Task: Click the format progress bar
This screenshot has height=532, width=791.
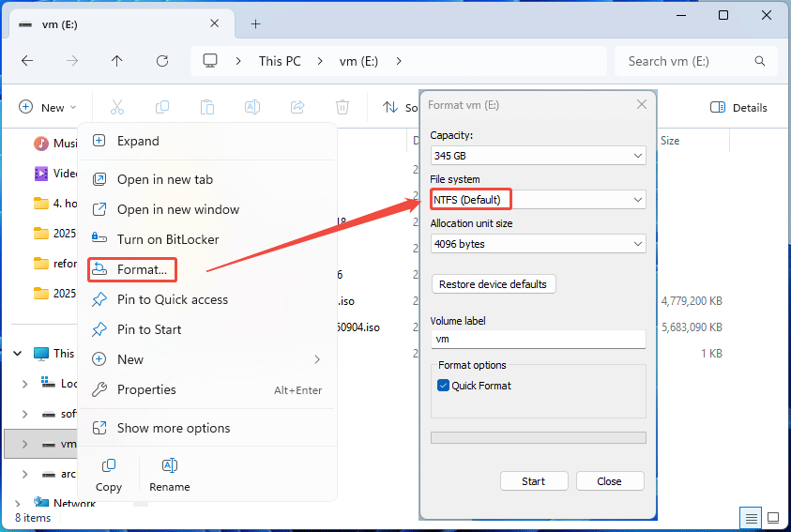Action: tap(539, 437)
